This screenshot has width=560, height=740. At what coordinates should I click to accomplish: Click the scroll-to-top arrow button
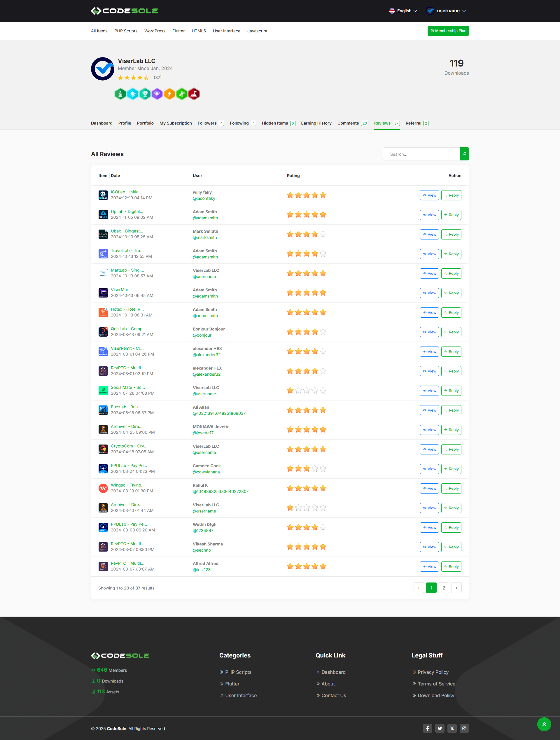(x=544, y=724)
